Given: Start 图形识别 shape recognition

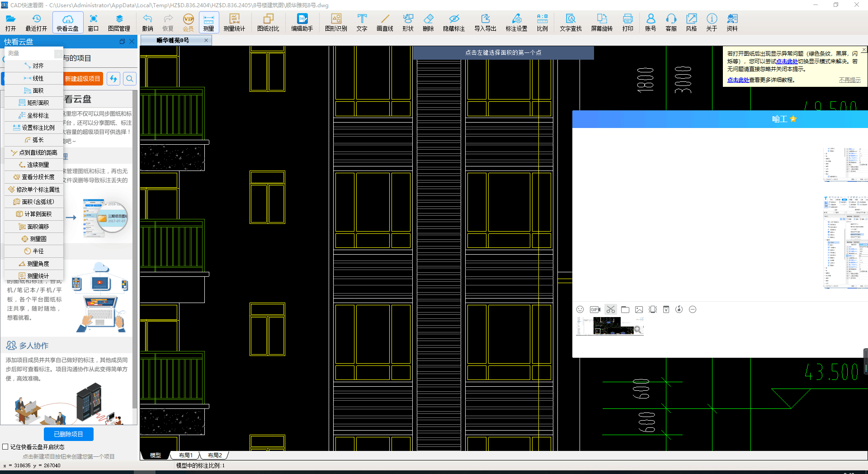Looking at the screenshot, I should point(336,22).
